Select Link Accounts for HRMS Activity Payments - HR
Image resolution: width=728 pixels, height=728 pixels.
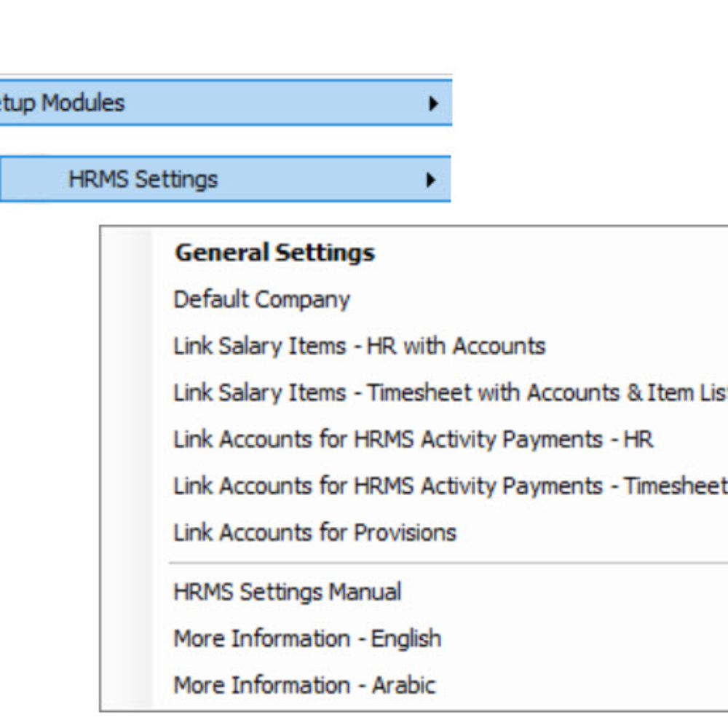tap(413, 439)
